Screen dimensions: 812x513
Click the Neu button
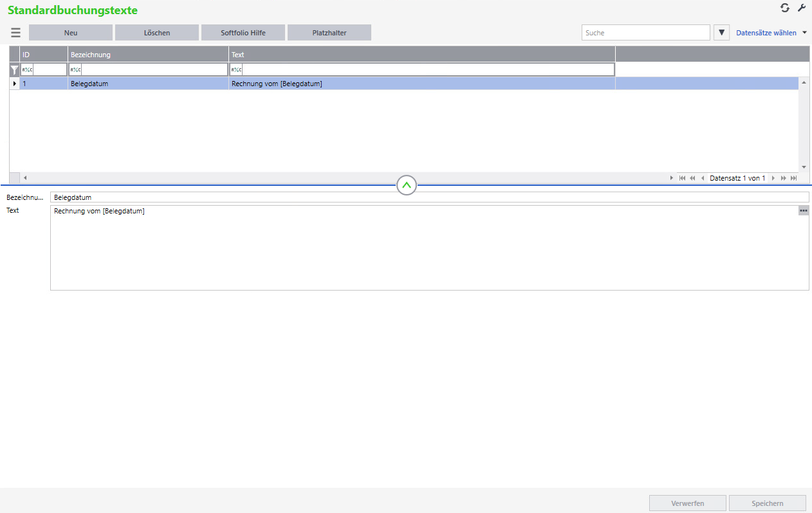pyautogui.click(x=71, y=33)
